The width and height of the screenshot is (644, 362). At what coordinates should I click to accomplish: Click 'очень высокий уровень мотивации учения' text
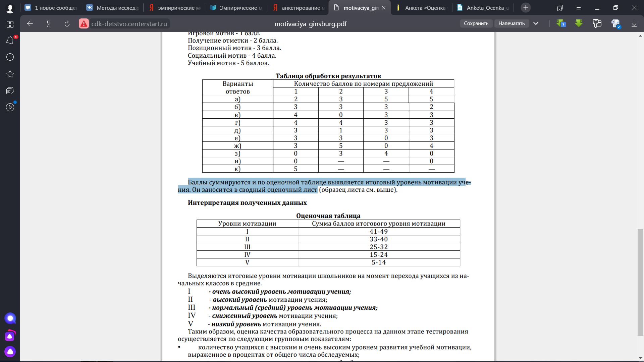click(x=281, y=292)
